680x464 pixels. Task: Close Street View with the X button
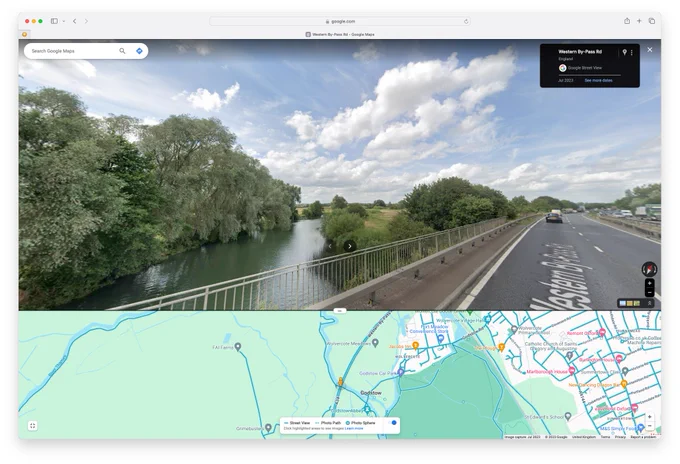[x=650, y=50]
